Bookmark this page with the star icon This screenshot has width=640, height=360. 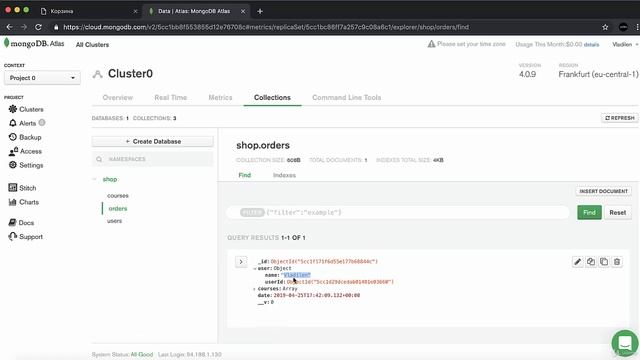coord(605,27)
